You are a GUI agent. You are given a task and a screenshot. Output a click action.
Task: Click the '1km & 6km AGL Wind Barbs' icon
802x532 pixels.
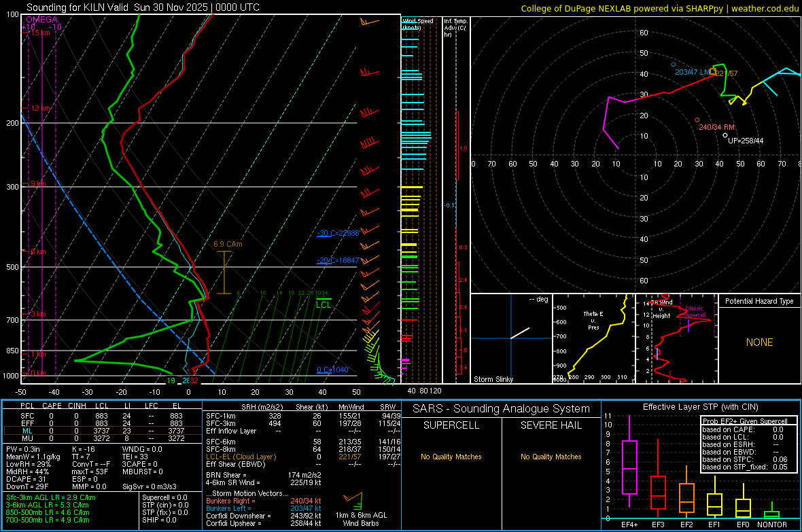353,500
